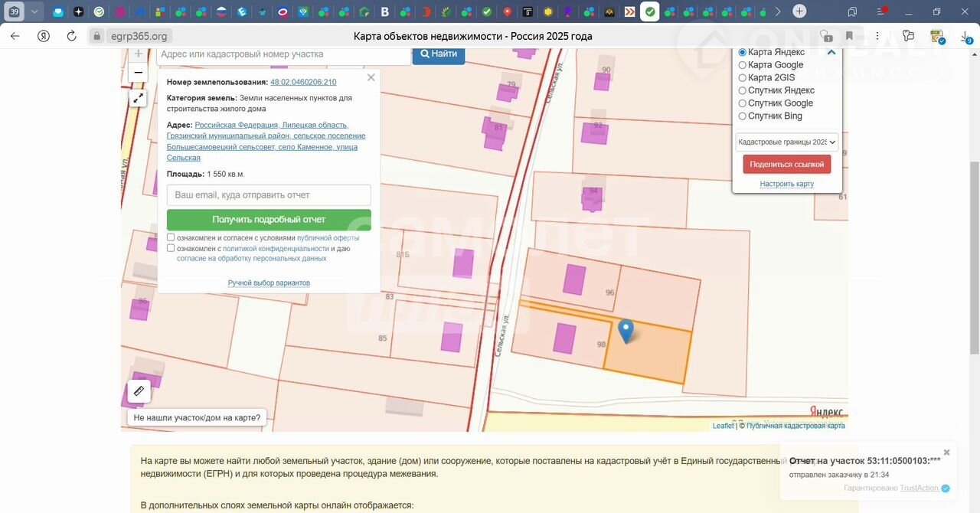Close the land parcel info popup
The width and height of the screenshot is (980, 513).
pyautogui.click(x=371, y=77)
